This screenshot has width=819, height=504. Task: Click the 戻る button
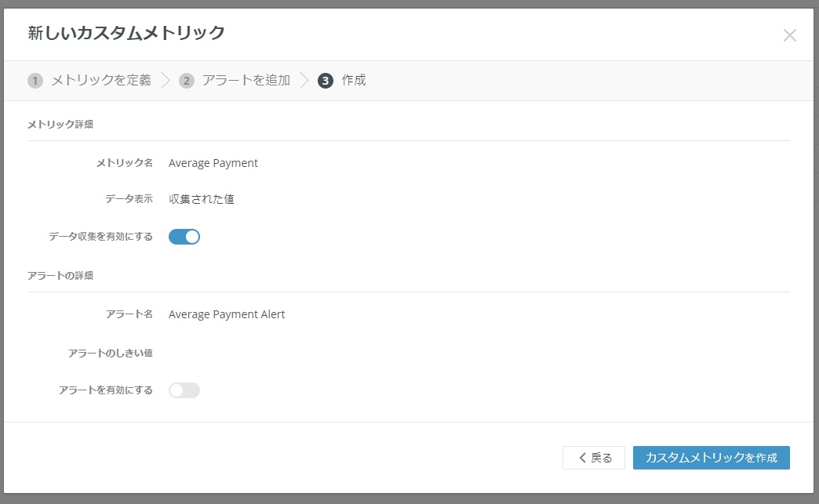tap(593, 458)
